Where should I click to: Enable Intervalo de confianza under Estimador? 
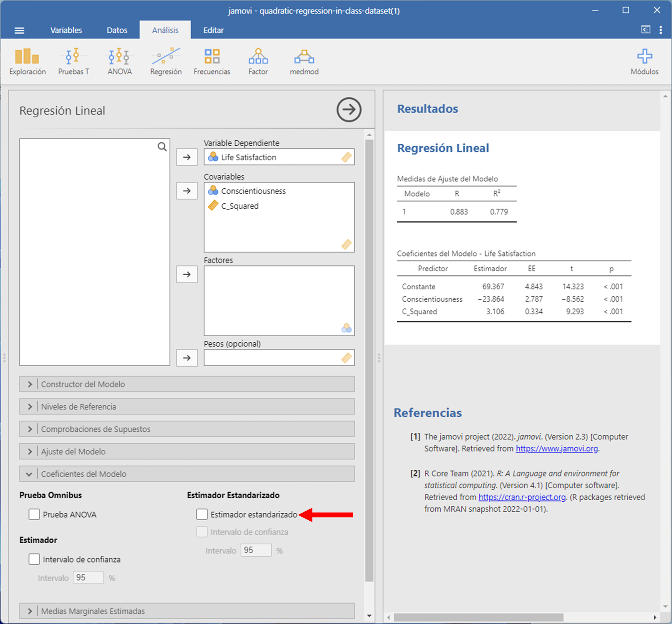[x=34, y=559]
